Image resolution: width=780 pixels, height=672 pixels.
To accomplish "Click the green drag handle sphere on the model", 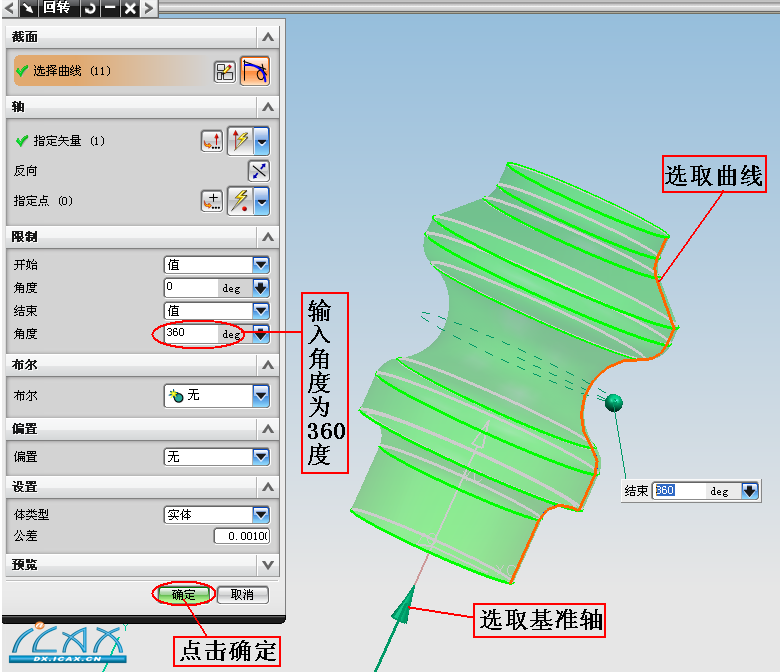I will [x=614, y=402].
